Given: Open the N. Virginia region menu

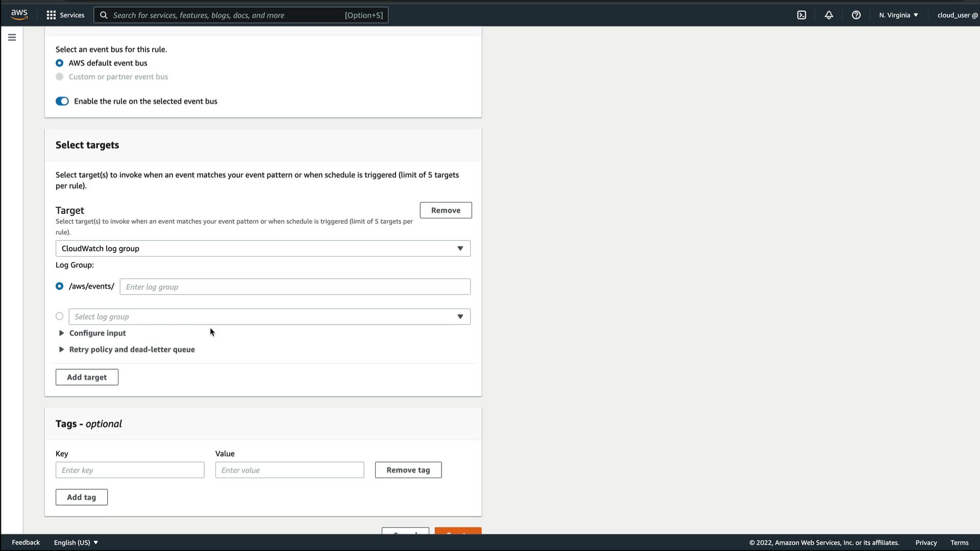Looking at the screenshot, I should point(898,15).
